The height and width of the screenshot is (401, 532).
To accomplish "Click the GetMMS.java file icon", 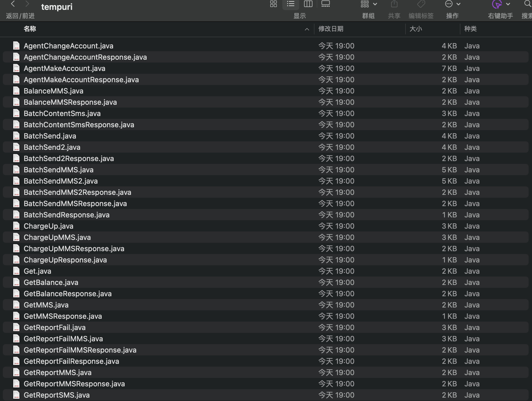I will (x=16, y=305).
